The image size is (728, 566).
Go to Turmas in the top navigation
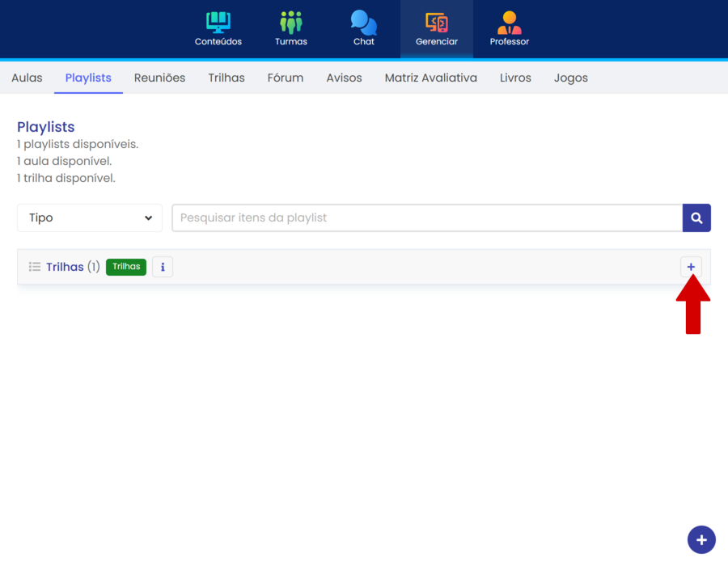tap(291, 29)
